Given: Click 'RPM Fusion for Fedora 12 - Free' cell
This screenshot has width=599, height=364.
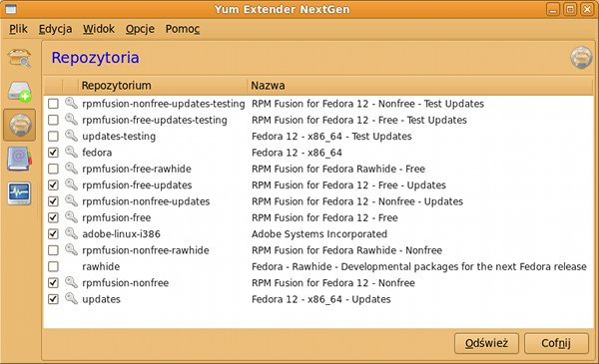Looking at the screenshot, I should 324,217.
